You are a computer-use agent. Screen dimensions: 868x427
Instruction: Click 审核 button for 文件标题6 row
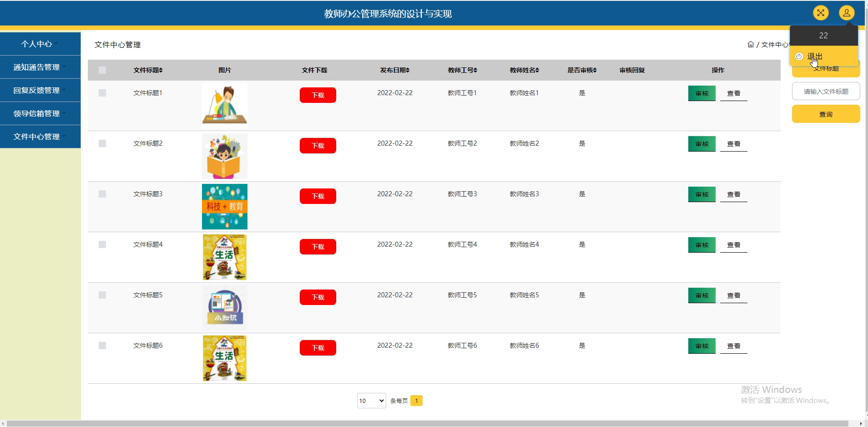[x=702, y=346]
